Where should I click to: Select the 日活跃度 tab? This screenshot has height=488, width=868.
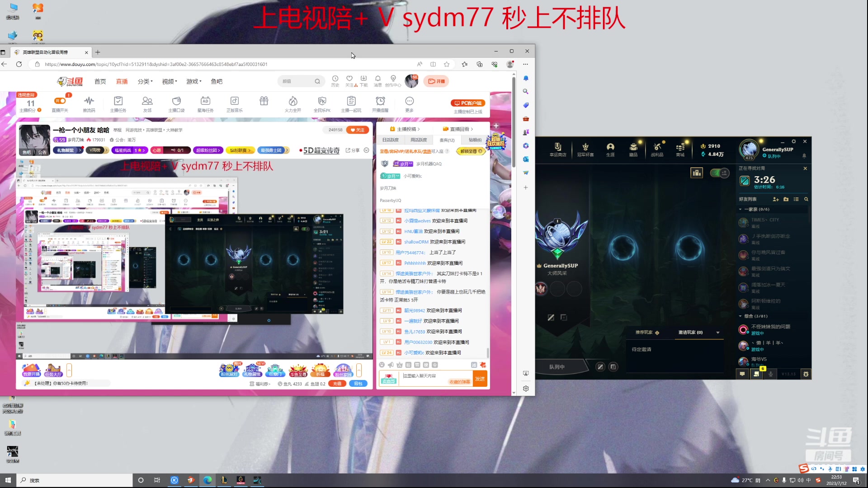tap(390, 140)
